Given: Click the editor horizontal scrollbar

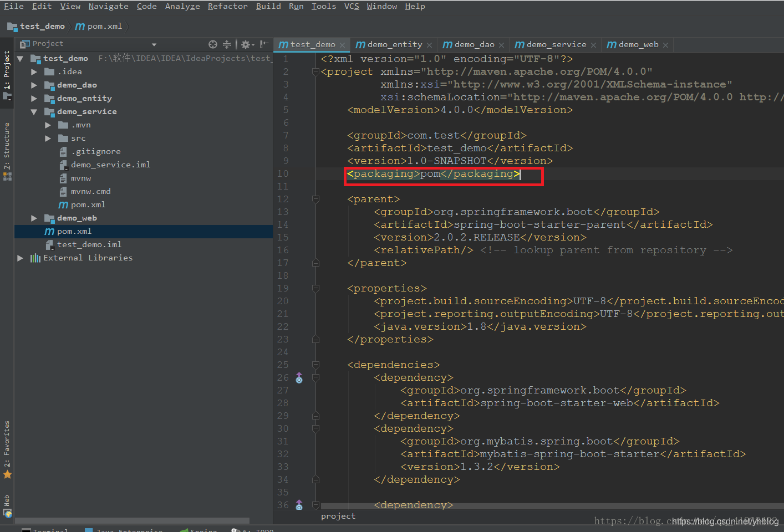Looking at the screenshot, I should 552,506.
